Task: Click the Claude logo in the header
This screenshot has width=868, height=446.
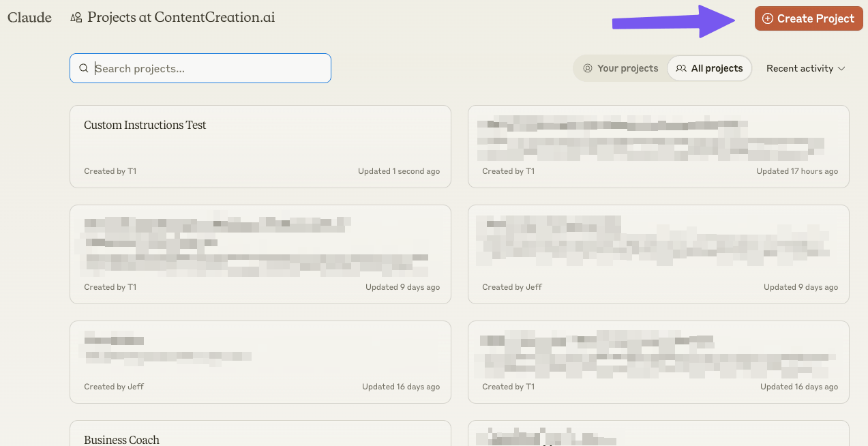Action: pos(29,18)
